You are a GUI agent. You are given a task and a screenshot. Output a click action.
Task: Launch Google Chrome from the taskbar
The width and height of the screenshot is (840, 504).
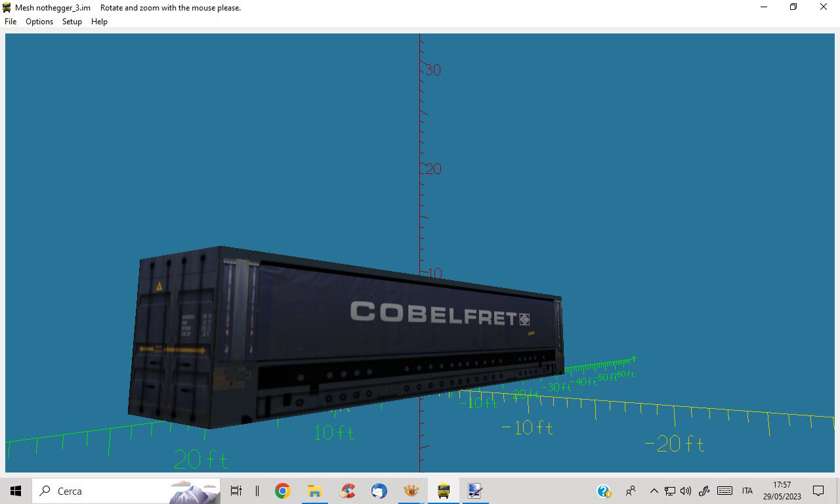tap(283, 491)
